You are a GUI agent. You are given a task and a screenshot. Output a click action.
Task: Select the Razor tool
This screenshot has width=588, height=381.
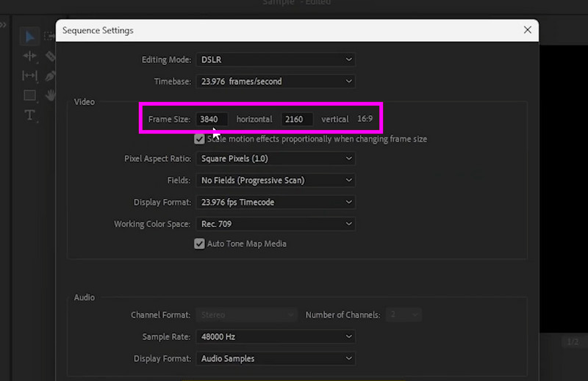click(50, 57)
